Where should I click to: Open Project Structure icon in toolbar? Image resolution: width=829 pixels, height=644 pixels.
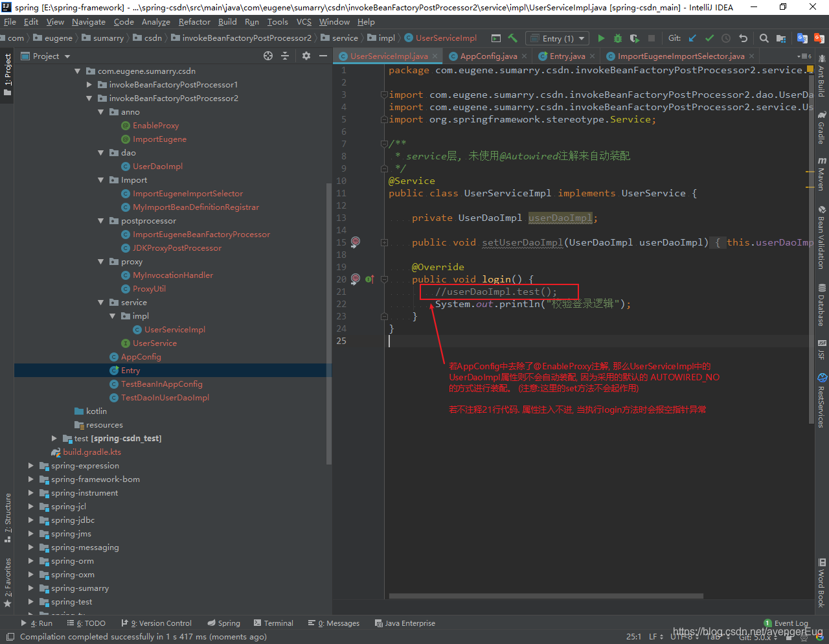tap(781, 38)
